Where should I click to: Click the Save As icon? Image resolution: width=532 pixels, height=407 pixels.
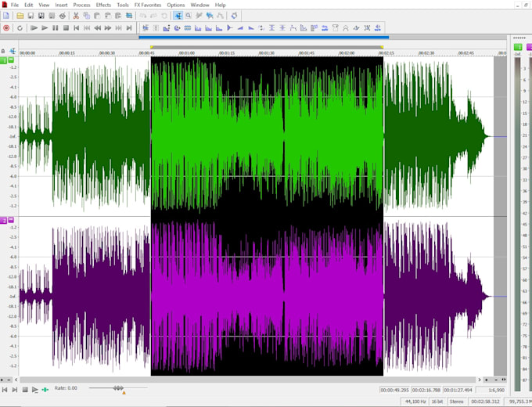pos(41,16)
